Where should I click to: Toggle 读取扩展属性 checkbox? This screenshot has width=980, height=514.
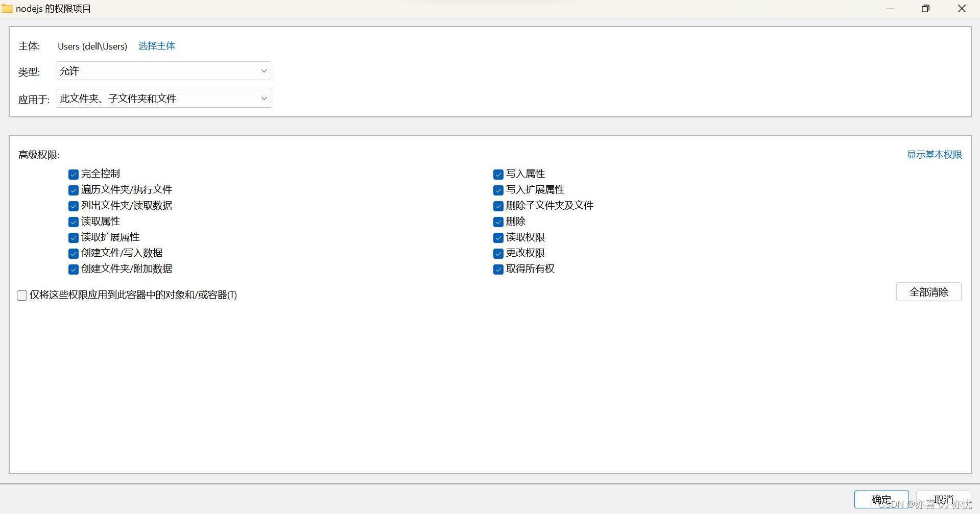click(74, 238)
